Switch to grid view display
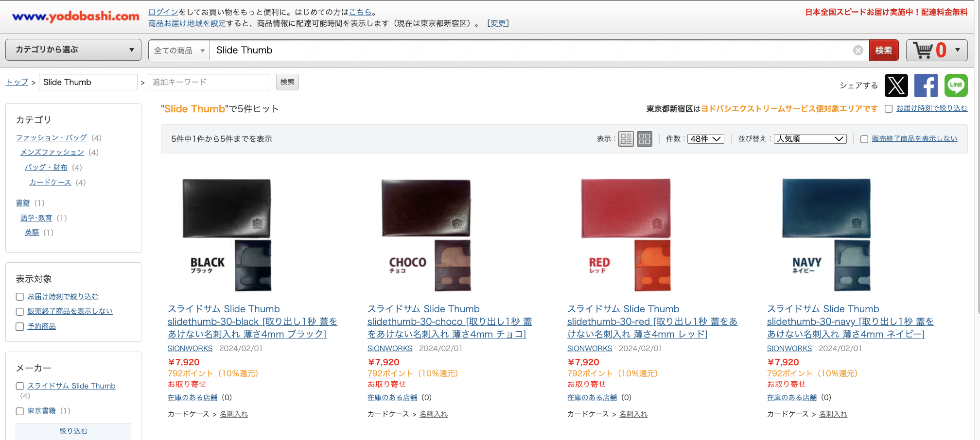Screen dimensions: 980x440 [x=645, y=139]
